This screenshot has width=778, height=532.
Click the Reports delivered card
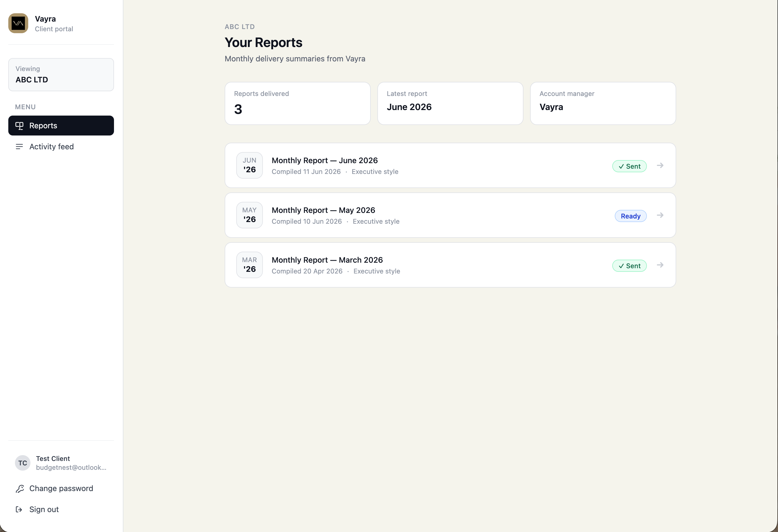[298, 104]
